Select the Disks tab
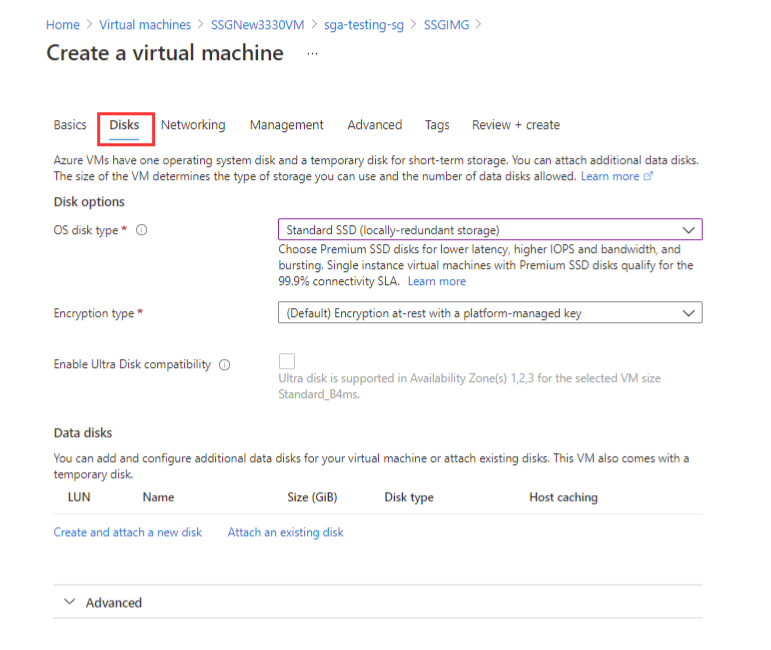The width and height of the screenshot is (771, 650). point(125,125)
